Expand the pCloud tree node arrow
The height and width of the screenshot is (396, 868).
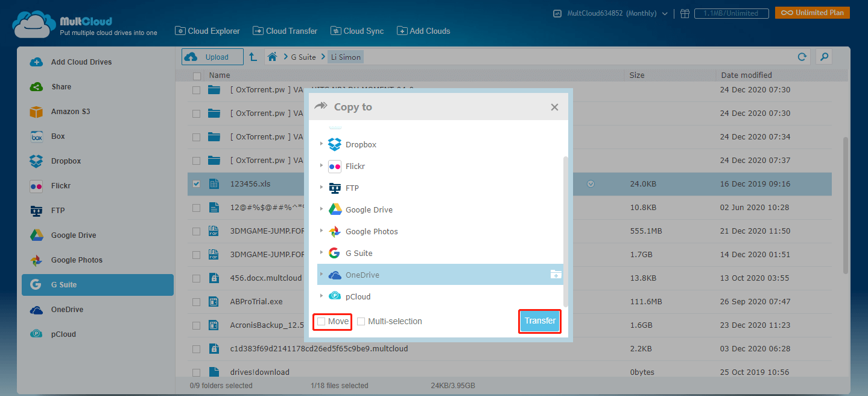(x=322, y=296)
